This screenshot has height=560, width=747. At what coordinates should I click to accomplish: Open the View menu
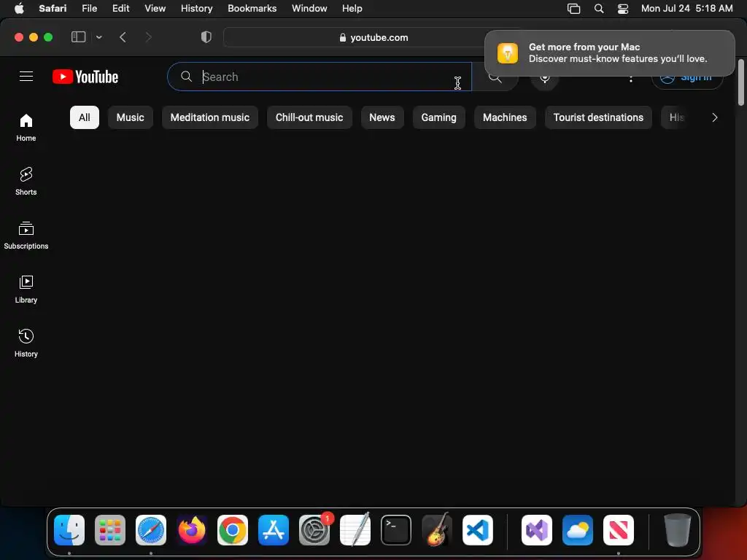click(x=155, y=9)
